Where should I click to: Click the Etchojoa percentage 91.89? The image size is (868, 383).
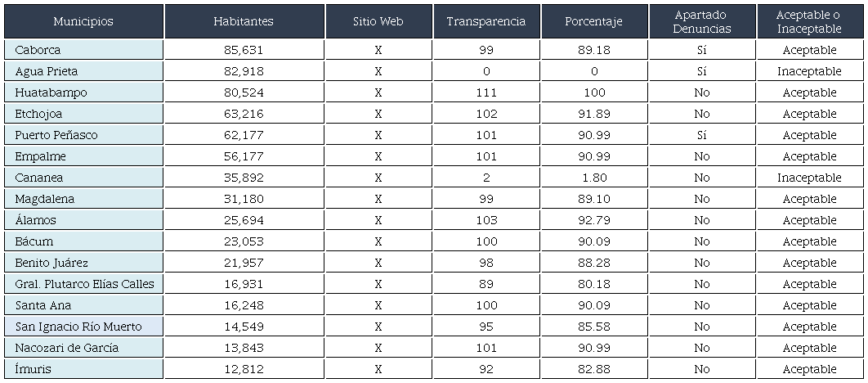pyautogui.click(x=594, y=114)
